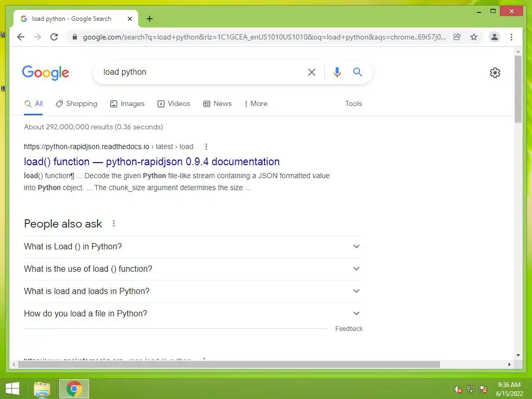Click the Chrome address bar URL

pyautogui.click(x=264, y=37)
